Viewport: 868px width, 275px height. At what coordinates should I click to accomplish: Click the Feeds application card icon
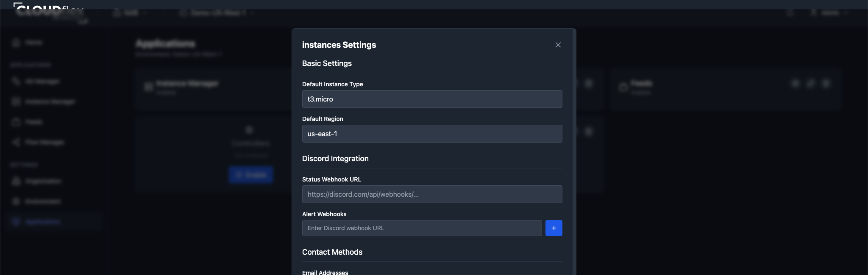pos(623,87)
